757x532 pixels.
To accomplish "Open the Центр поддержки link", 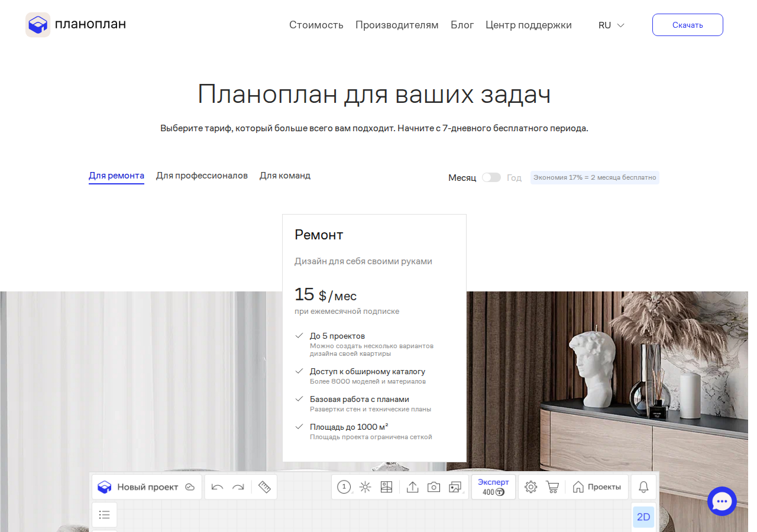I will (529, 25).
